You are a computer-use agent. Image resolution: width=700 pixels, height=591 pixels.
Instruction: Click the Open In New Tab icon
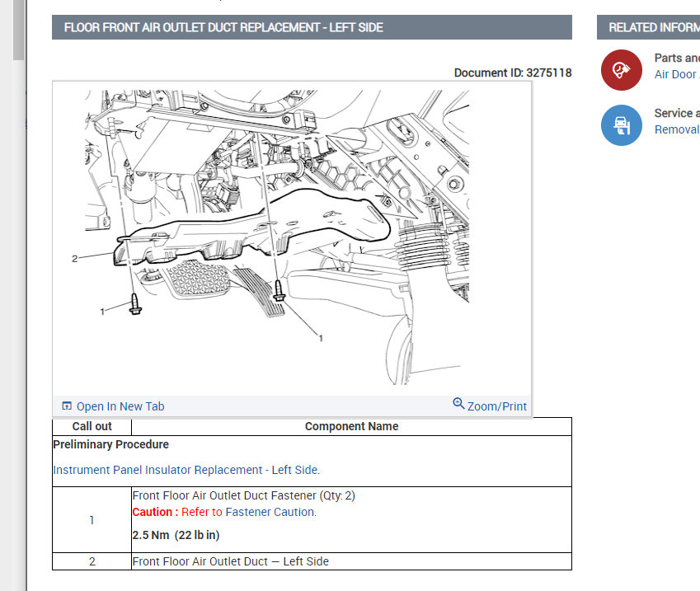pos(67,406)
